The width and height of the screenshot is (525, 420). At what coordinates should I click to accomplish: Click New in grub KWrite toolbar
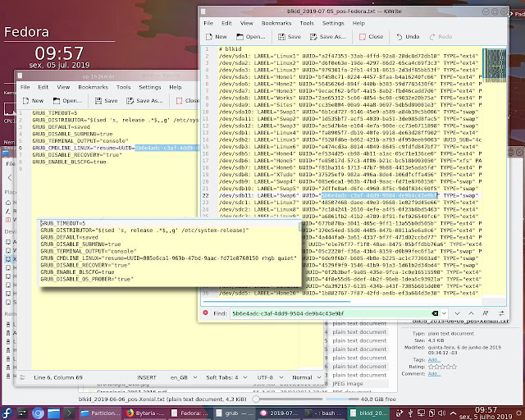tap(33, 100)
